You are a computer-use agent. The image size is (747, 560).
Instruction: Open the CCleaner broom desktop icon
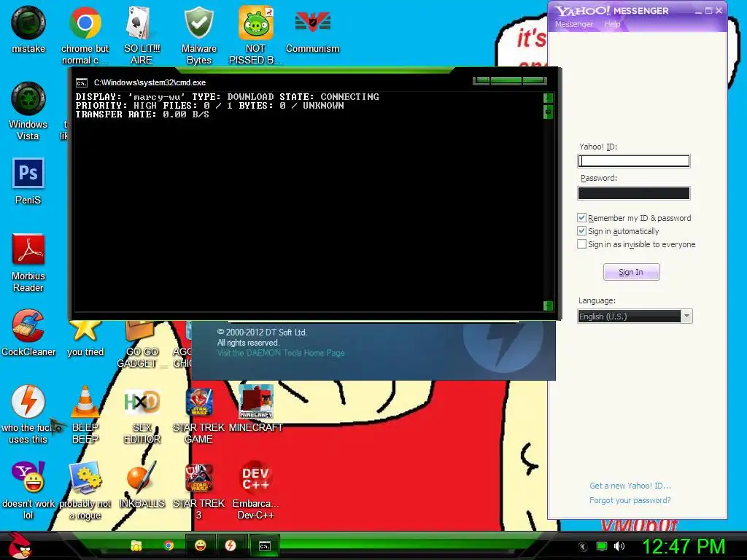(x=28, y=326)
